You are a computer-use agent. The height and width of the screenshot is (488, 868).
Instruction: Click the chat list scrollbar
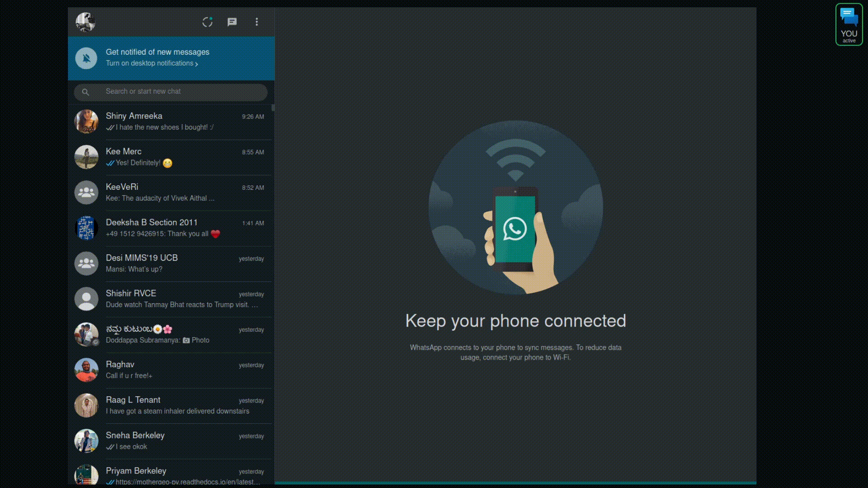pyautogui.click(x=273, y=108)
